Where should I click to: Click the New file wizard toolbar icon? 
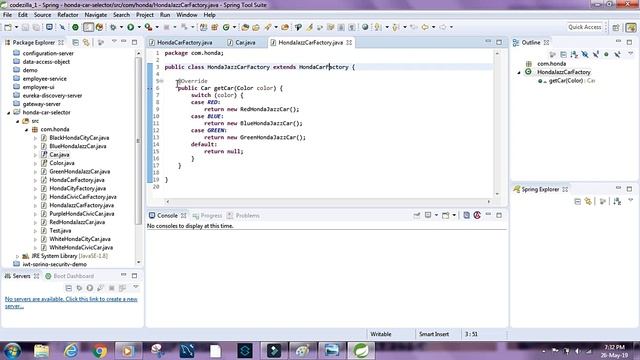coord(8,27)
